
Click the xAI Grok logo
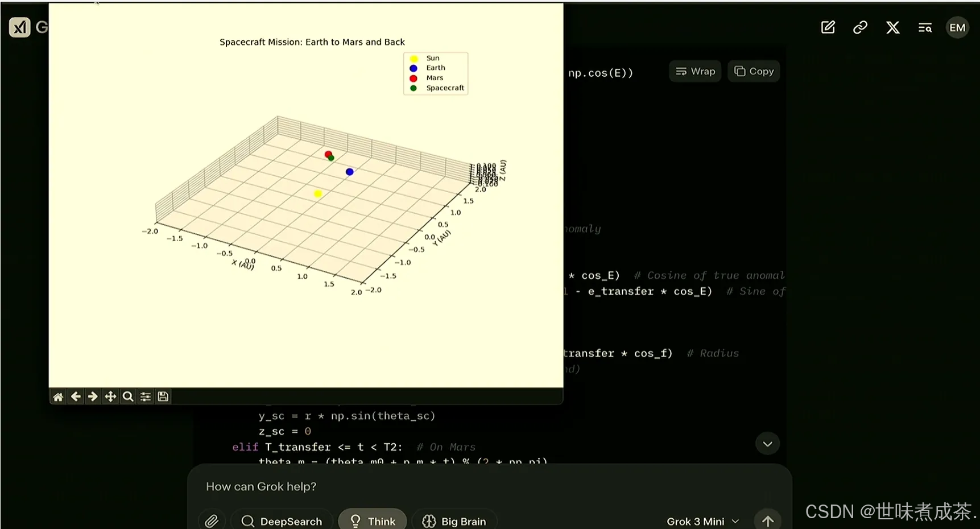[x=20, y=27]
